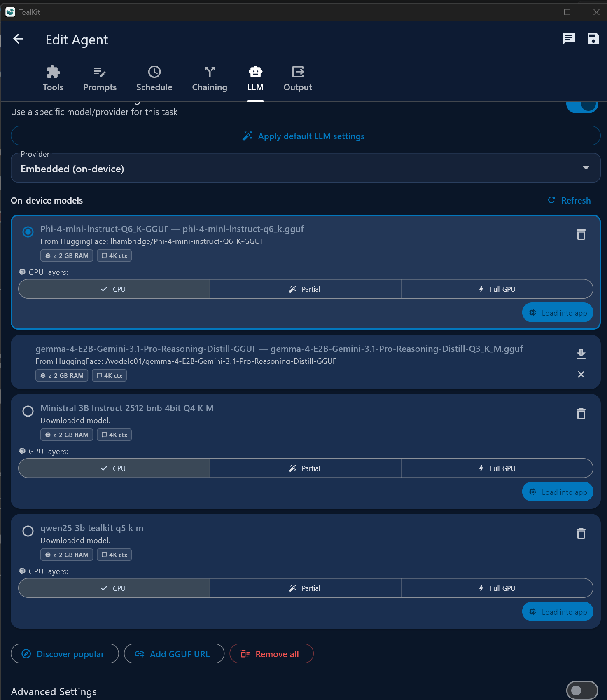Switch to the Prompts tab
The width and height of the screenshot is (607, 700).
(100, 78)
